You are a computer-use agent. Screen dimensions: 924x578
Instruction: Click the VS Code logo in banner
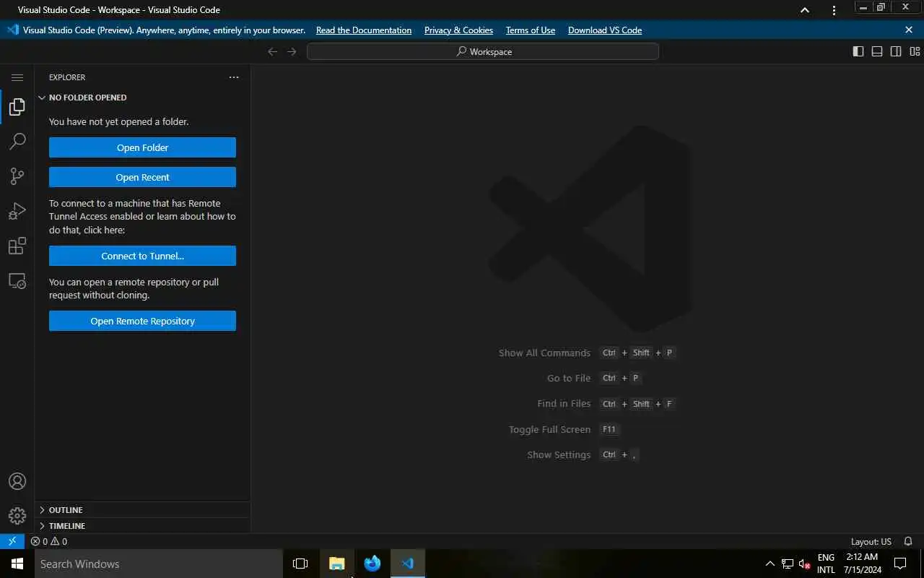(x=12, y=30)
